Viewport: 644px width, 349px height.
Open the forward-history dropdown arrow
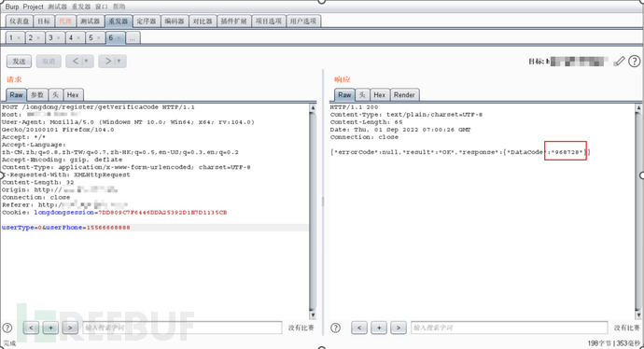[x=119, y=62]
